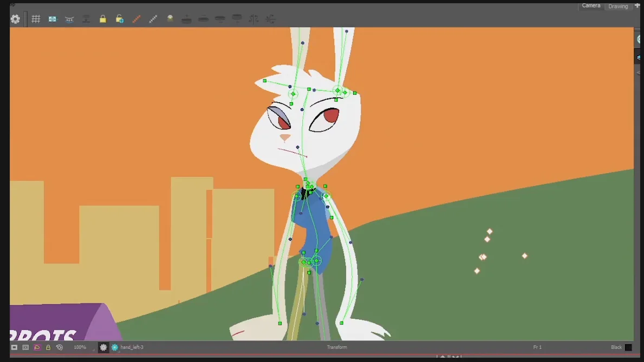Expand the lower right panel chevron
The image size is (644, 362).
click(639, 56)
